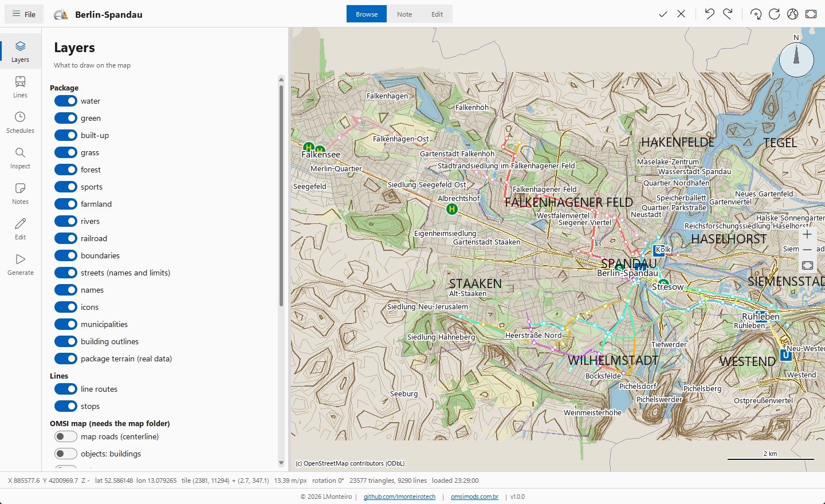
Task: Zoom out with the map minus button
Action: 807,250
